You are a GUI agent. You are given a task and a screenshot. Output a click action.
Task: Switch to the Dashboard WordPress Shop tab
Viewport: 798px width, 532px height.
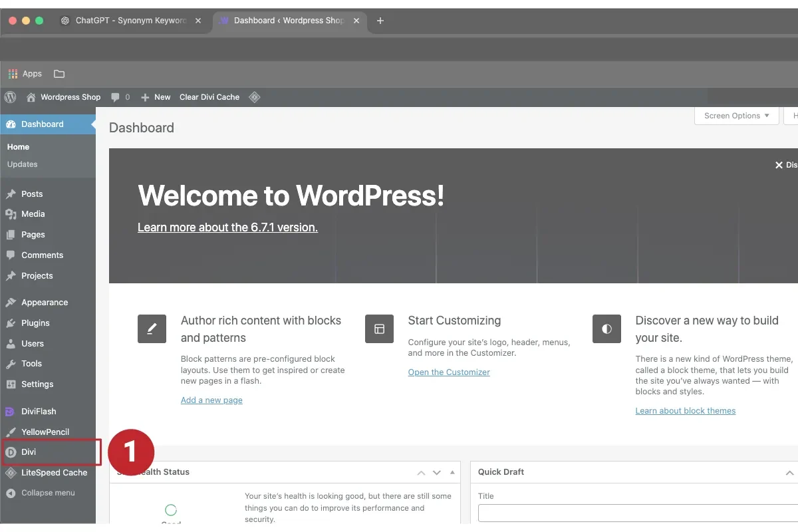point(286,21)
